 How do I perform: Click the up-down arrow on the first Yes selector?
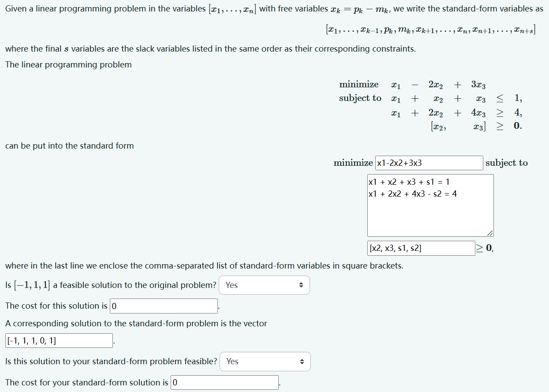click(300, 285)
